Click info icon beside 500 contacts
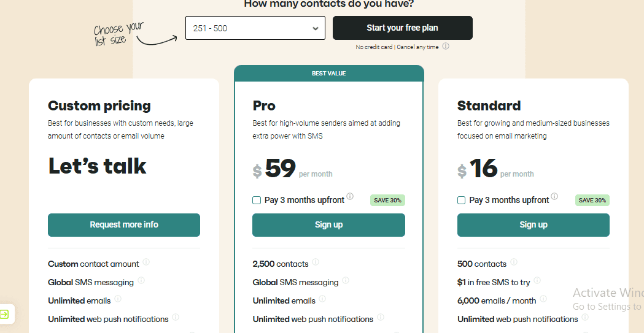The width and height of the screenshot is (644, 333). [x=514, y=262]
